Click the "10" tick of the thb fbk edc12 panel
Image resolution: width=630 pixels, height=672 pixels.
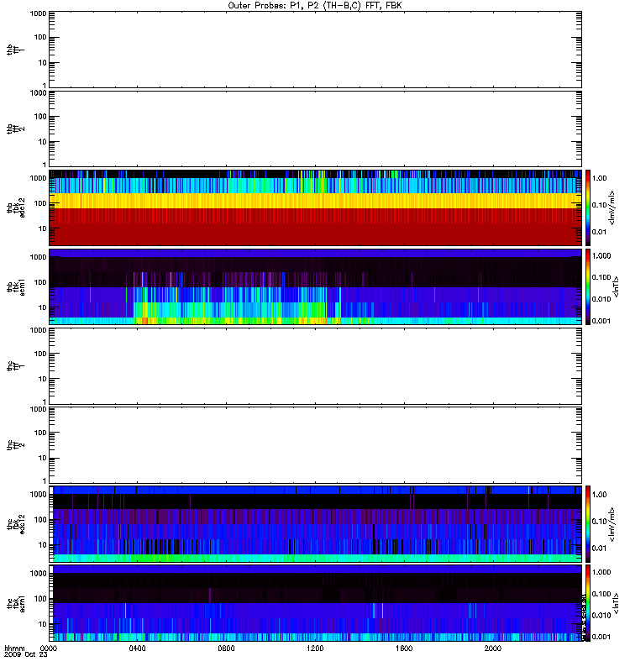coord(43,228)
